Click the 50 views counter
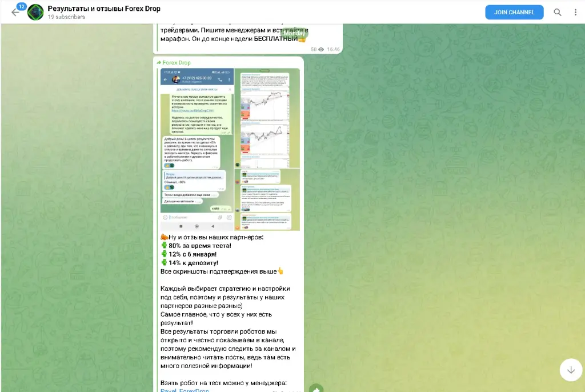585x392 pixels. (317, 49)
